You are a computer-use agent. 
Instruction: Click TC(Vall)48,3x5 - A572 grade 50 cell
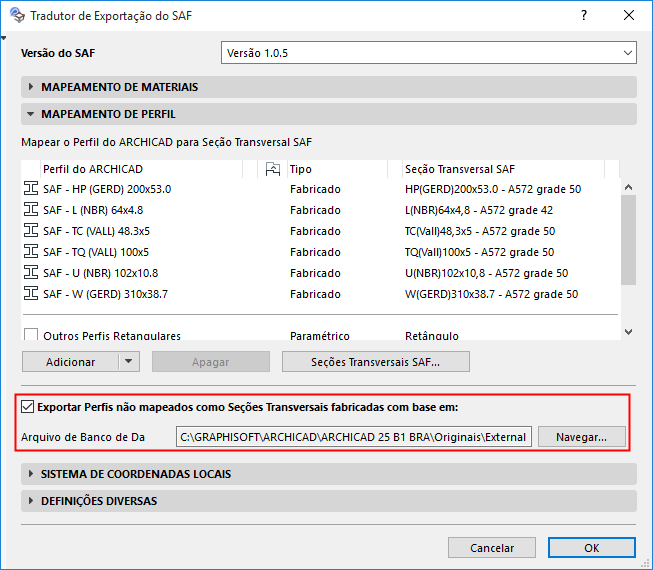pyautogui.click(x=480, y=231)
